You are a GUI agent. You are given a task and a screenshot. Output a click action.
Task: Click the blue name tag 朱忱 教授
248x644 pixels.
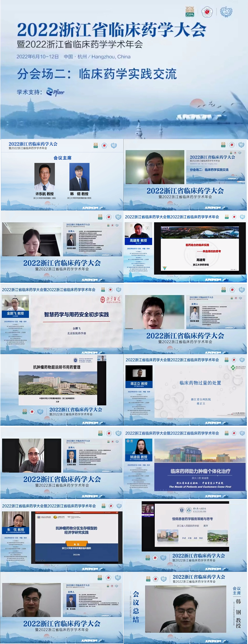click(15, 531)
